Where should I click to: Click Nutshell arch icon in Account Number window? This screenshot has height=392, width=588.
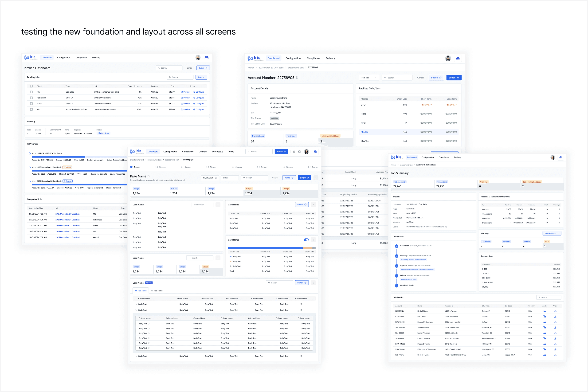[458, 58]
